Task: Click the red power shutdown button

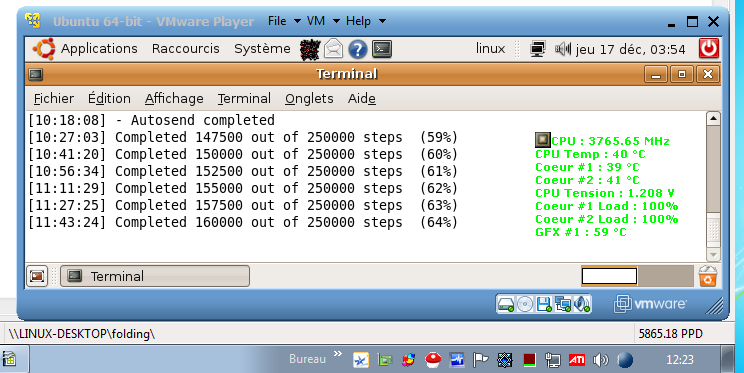Action: (708, 48)
